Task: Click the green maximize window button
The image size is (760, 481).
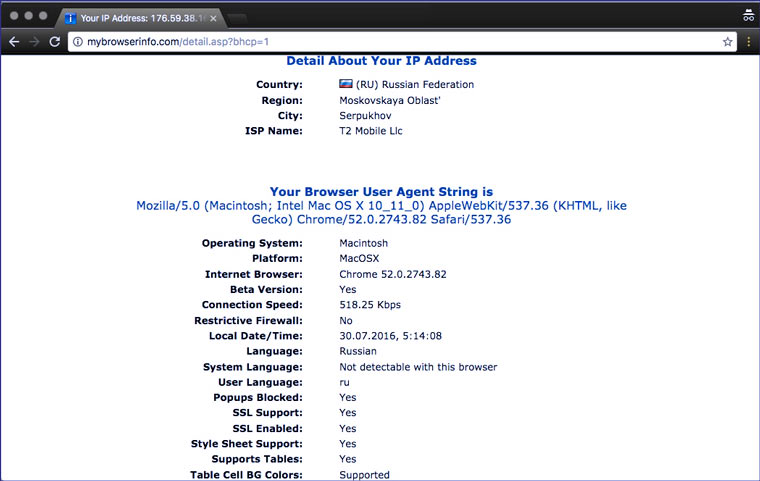Action: [43, 16]
